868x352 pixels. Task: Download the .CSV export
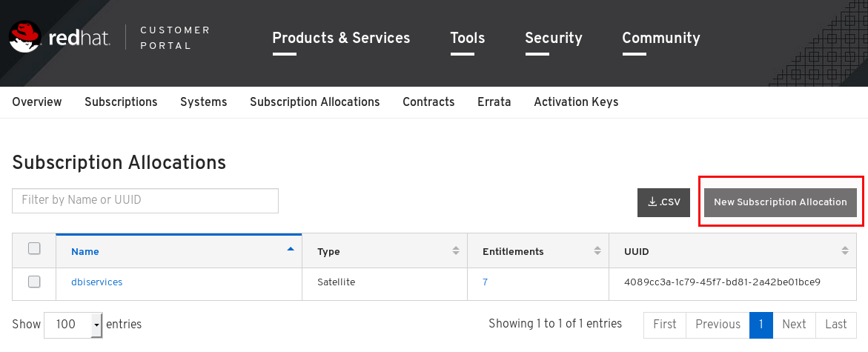(x=663, y=202)
